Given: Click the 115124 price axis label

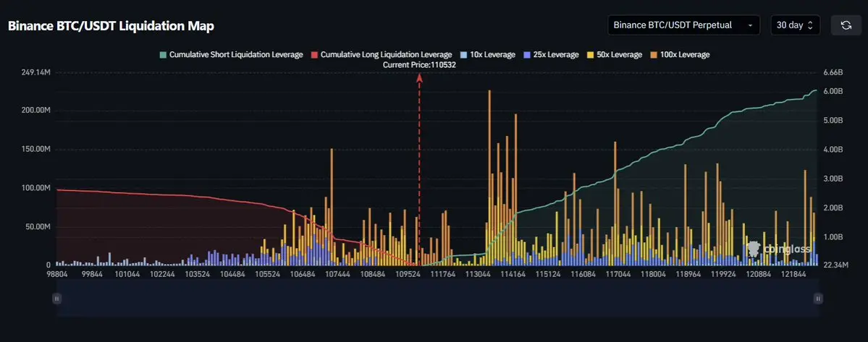Looking at the screenshot, I should (548, 274).
